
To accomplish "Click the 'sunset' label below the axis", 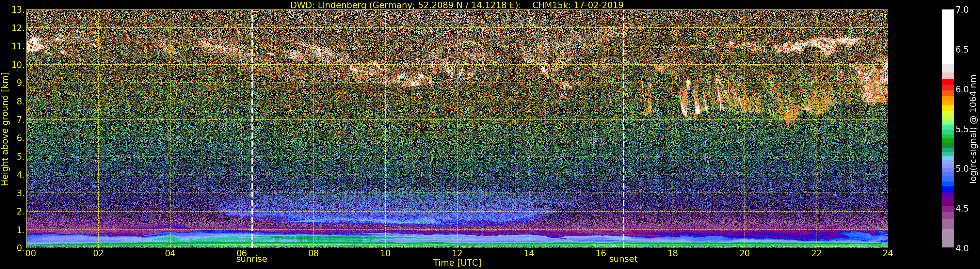I will click(623, 259).
